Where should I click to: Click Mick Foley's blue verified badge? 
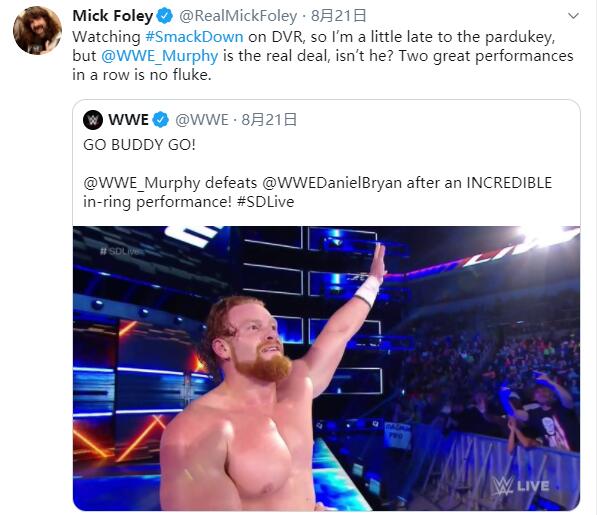click(165, 16)
